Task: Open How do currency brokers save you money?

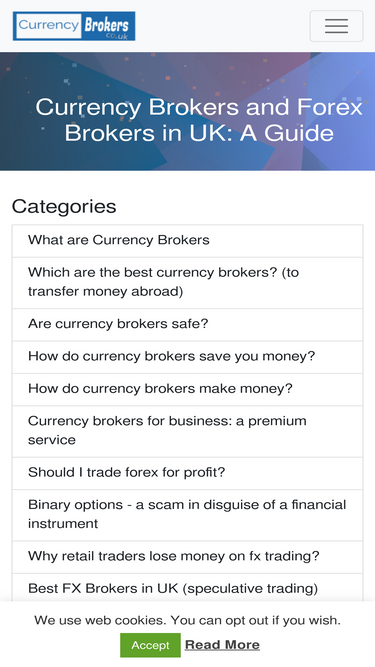Action: click(x=188, y=357)
